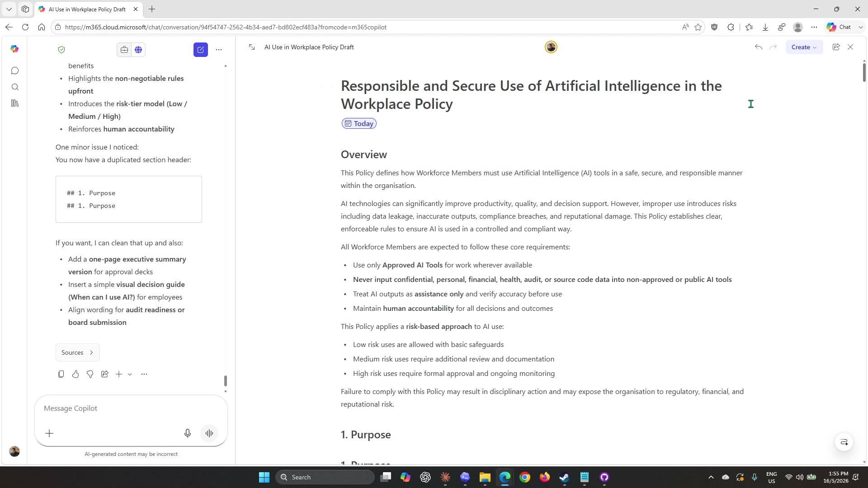The image size is (868, 488).
Task: Click the chat pane scrollbar thumb
Action: tap(226, 380)
